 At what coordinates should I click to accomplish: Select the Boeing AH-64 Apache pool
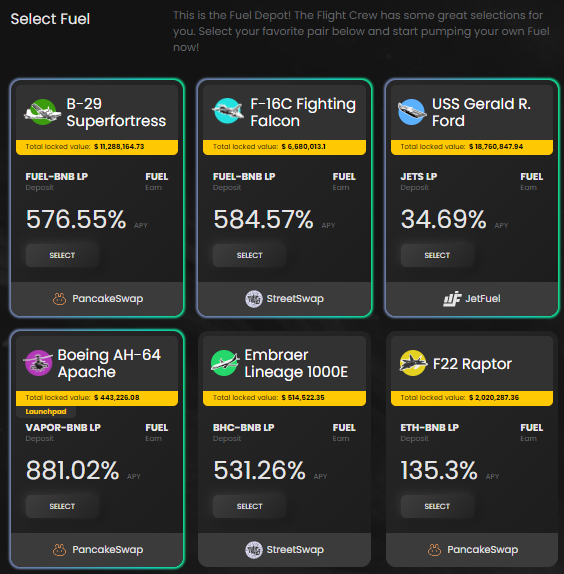[x=62, y=506]
